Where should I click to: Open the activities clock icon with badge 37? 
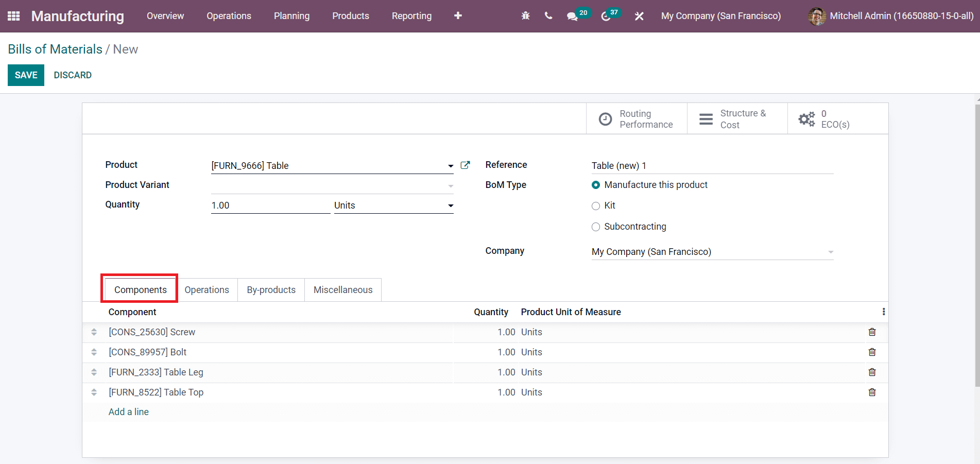606,16
